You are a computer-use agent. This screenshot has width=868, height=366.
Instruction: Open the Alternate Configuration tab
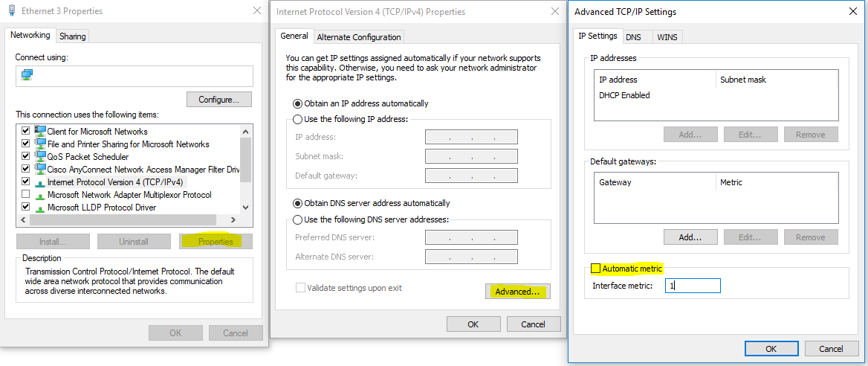coord(359,37)
